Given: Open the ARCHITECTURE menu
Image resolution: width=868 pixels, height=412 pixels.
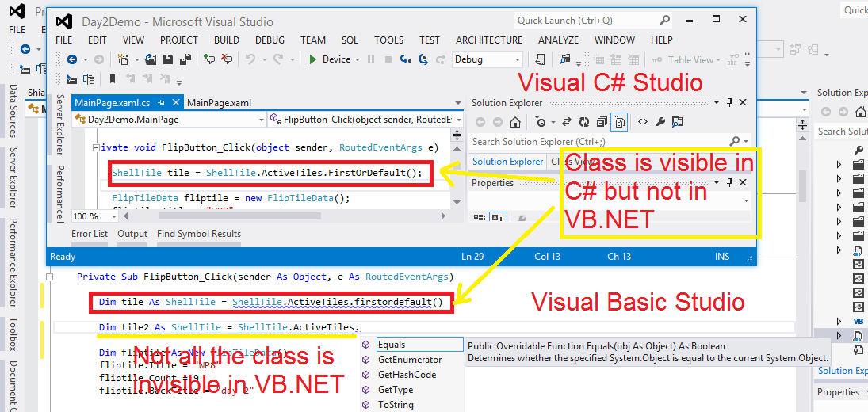Looking at the screenshot, I should click(x=489, y=40).
